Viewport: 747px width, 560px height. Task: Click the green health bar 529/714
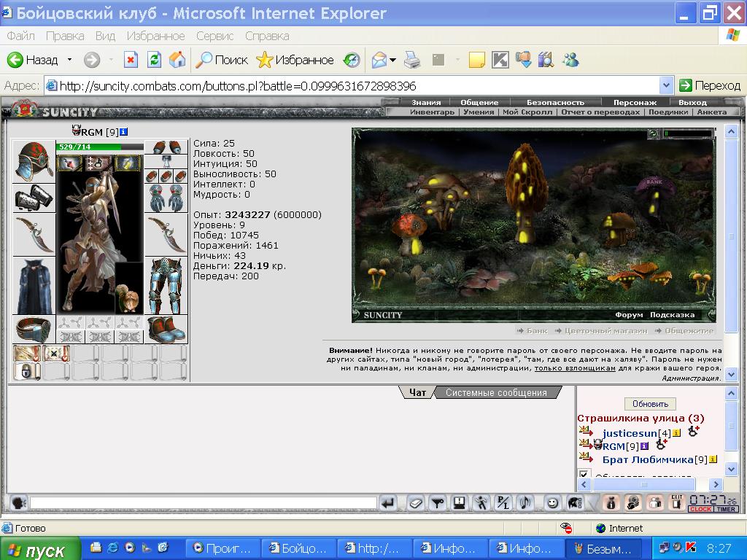[99, 147]
